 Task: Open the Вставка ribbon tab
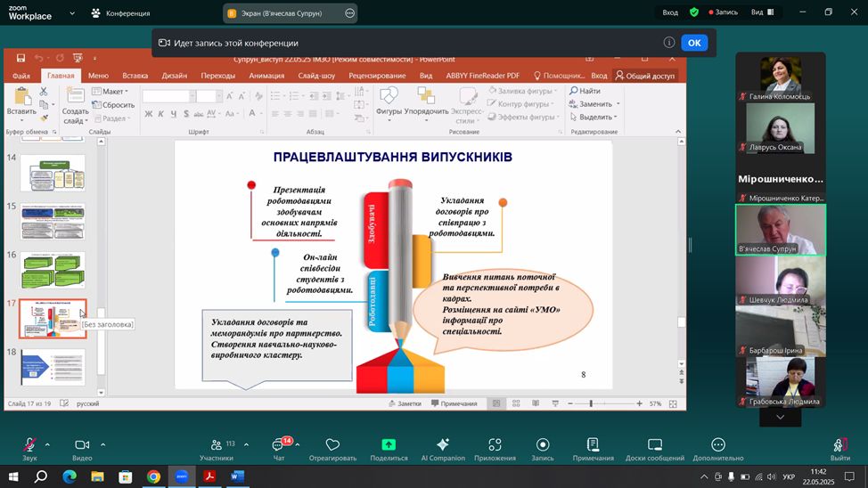click(135, 76)
